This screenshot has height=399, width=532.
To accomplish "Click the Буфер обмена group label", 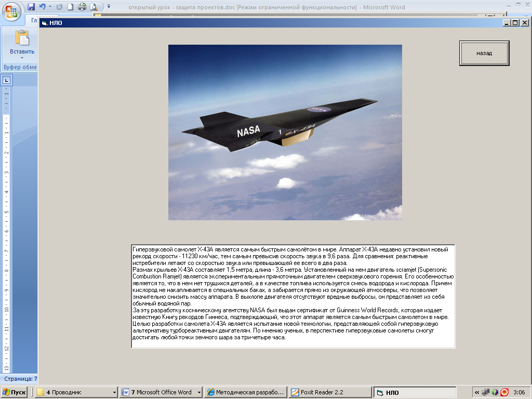I will click(20, 67).
